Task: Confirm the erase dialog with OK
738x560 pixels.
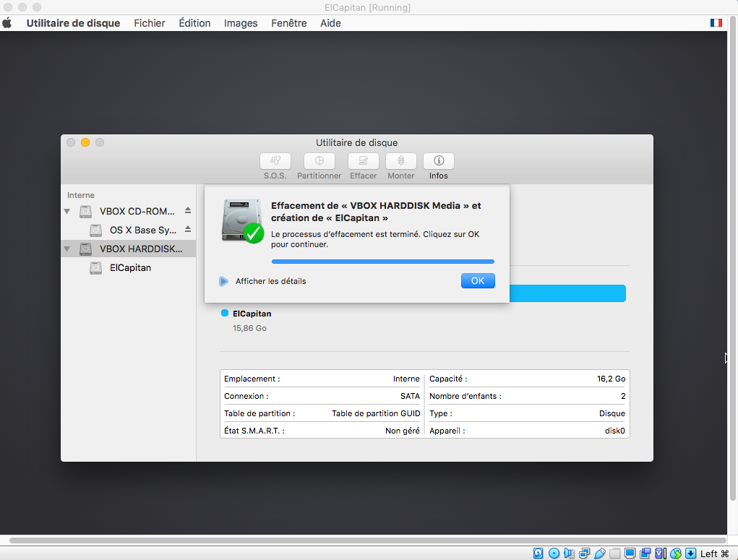Action: pyautogui.click(x=478, y=281)
